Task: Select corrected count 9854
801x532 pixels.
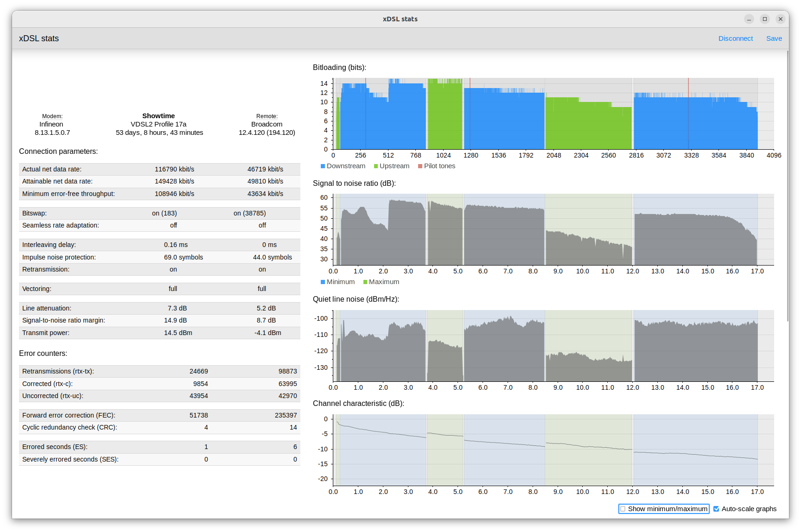Action: point(201,384)
